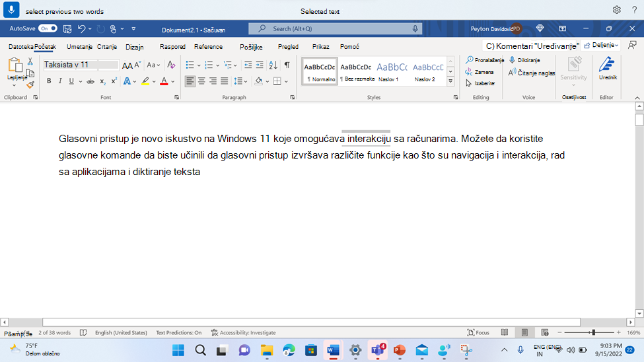Increase paragraph indent
Viewport: 644px width, 362px height.
(x=260, y=65)
